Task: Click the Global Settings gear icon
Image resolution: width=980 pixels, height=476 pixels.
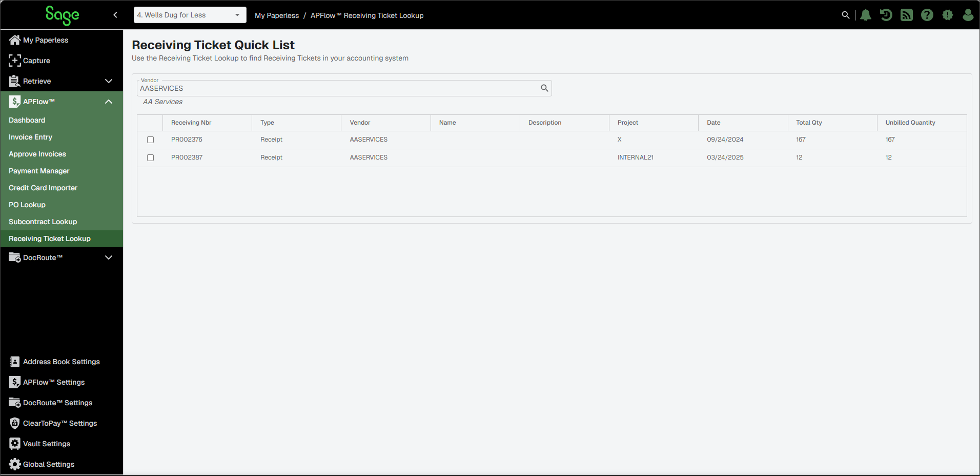Action: click(x=15, y=464)
